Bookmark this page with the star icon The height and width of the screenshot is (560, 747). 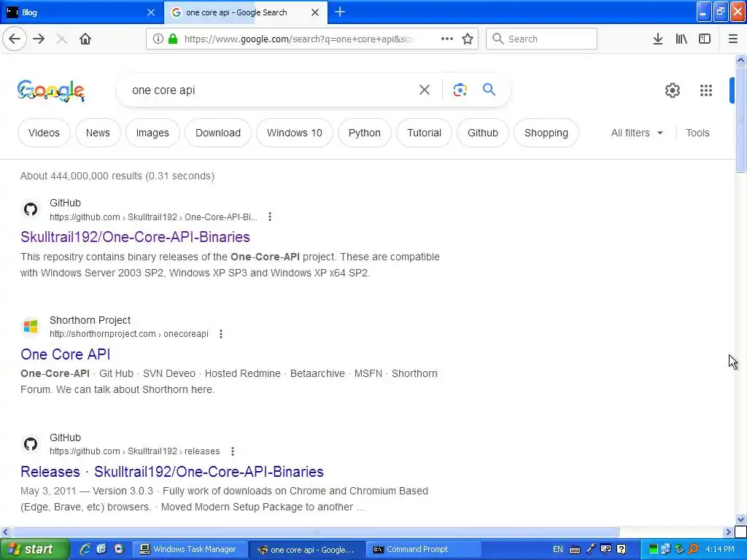(468, 39)
